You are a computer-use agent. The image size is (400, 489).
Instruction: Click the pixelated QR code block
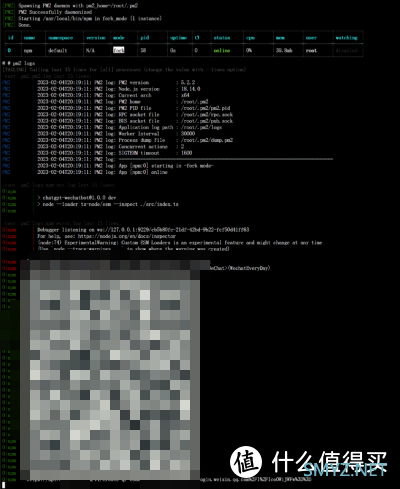pyautogui.click(x=110, y=370)
